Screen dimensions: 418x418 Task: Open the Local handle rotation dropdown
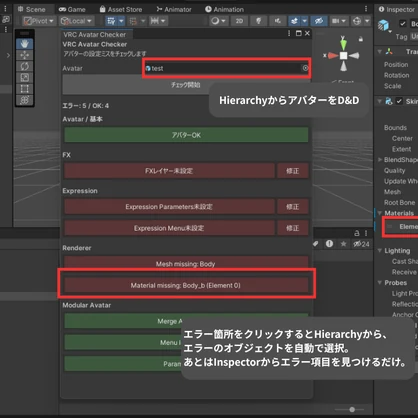76,21
